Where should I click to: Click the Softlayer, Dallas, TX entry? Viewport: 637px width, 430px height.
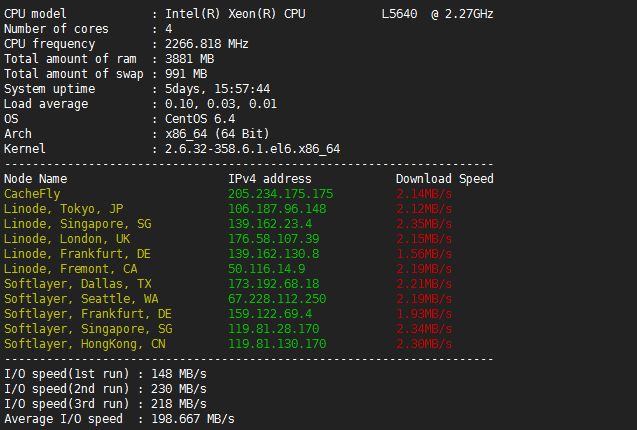point(77,284)
